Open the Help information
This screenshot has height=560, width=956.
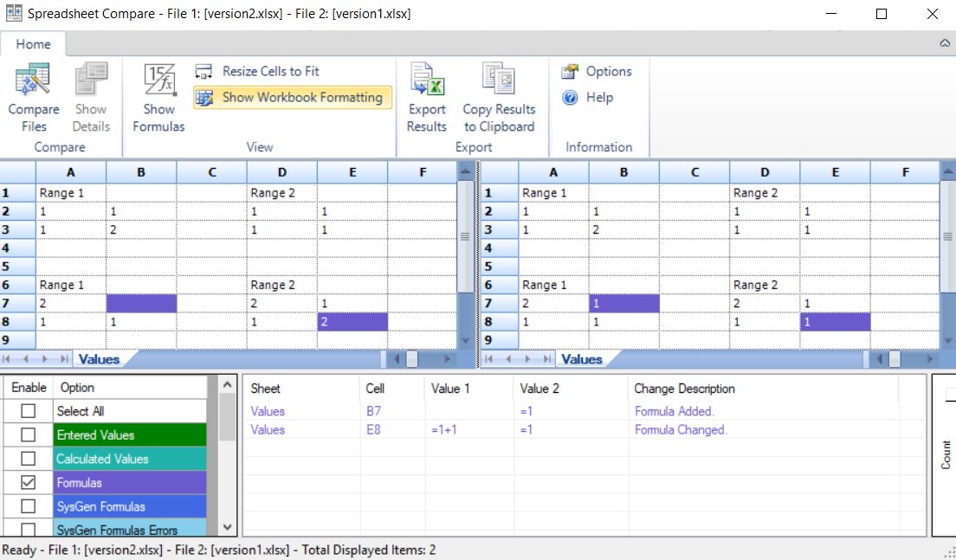588,97
